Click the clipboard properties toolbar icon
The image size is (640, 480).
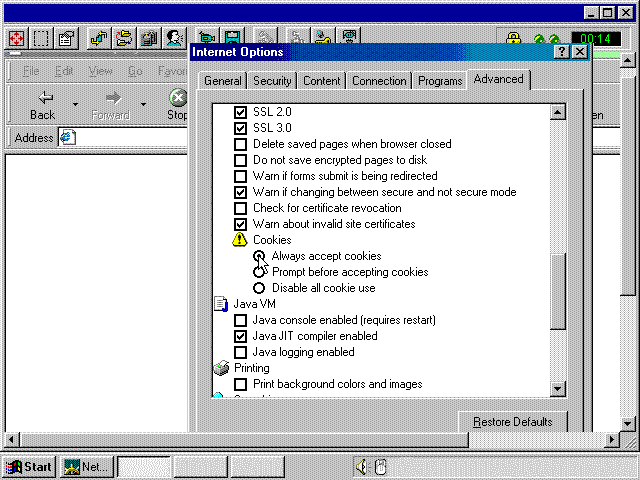coord(67,39)
